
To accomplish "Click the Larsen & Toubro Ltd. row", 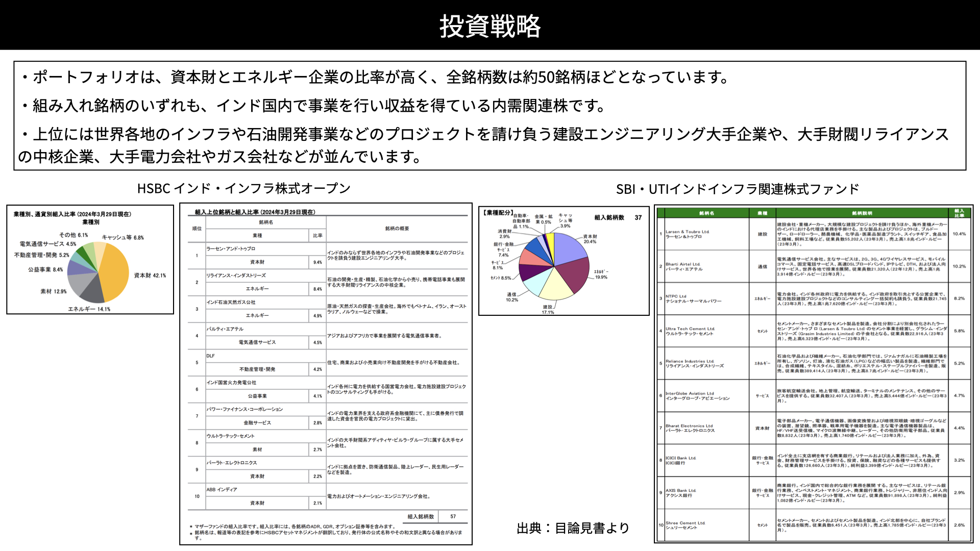I will (814, 234).
